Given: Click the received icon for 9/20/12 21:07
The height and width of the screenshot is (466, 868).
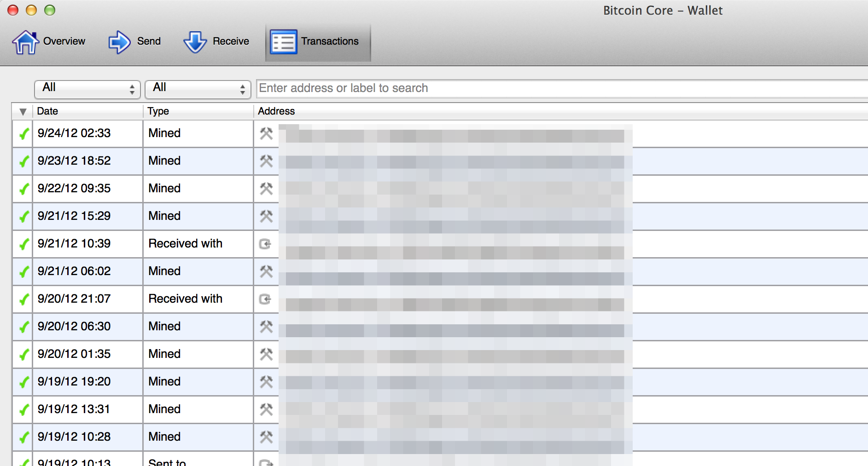Looking at the screenshot, I should 265,299.
